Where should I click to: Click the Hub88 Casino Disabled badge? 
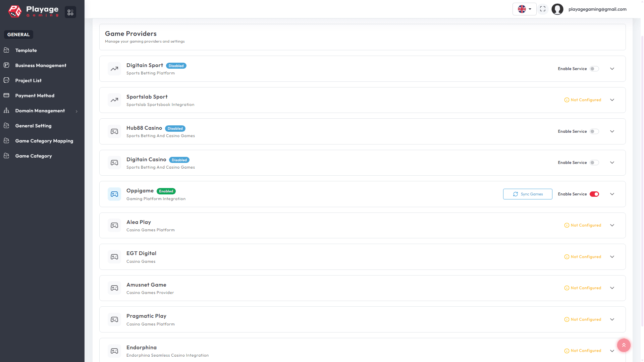[175, 128]
